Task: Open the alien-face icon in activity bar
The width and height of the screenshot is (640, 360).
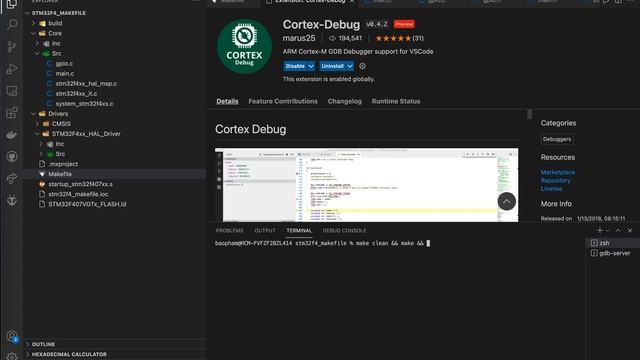Action: point(12,200)
